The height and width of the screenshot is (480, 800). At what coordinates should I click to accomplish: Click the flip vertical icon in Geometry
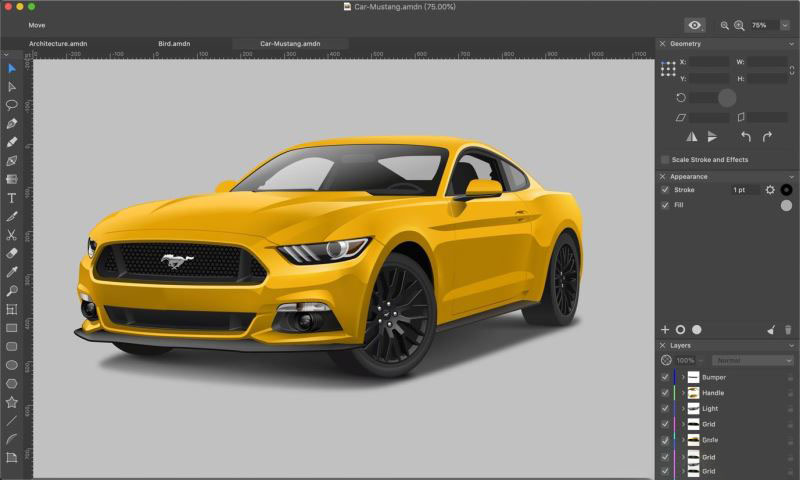pos(712,137)
